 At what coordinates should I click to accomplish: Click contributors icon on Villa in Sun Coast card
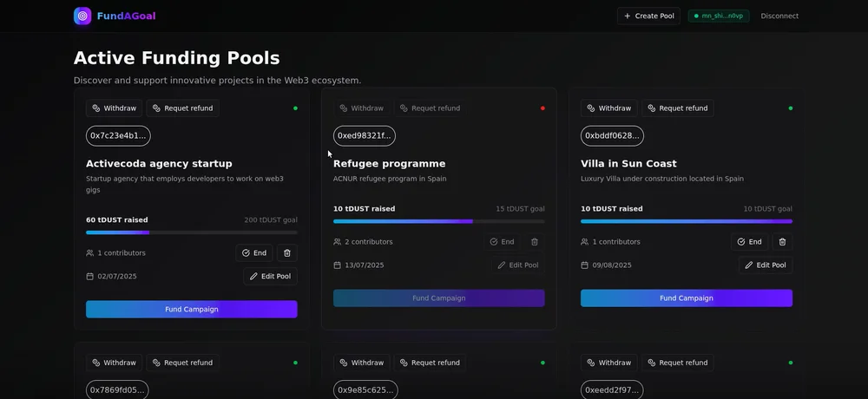[584, 242]
